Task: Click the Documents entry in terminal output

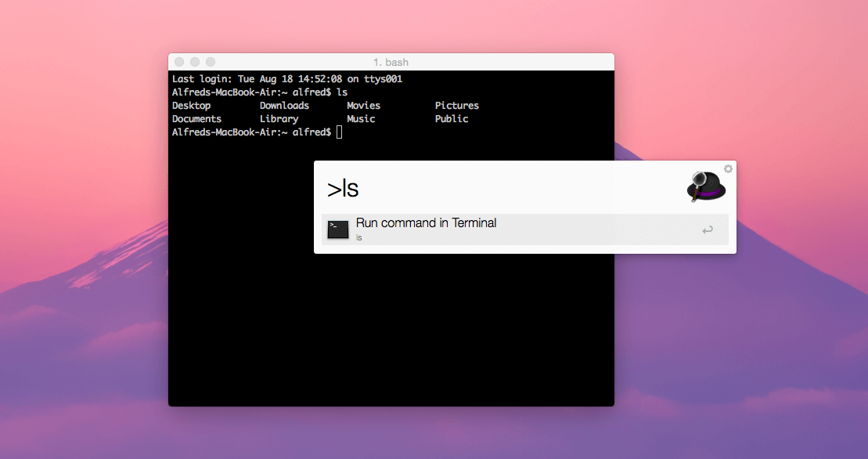Action: tap(196, 119)
